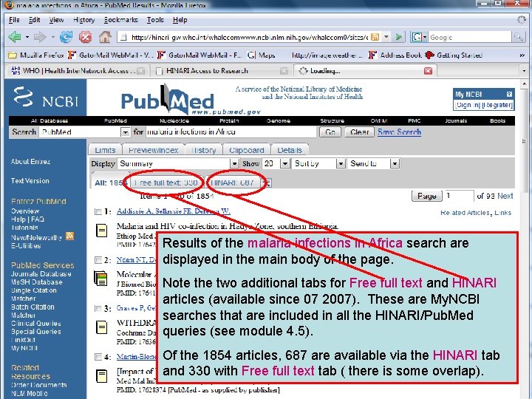Open the Display format dropdown showing Summary
The height and width of the screenshot is (399, 532).
pyautogui.click(x=234, y=164)
